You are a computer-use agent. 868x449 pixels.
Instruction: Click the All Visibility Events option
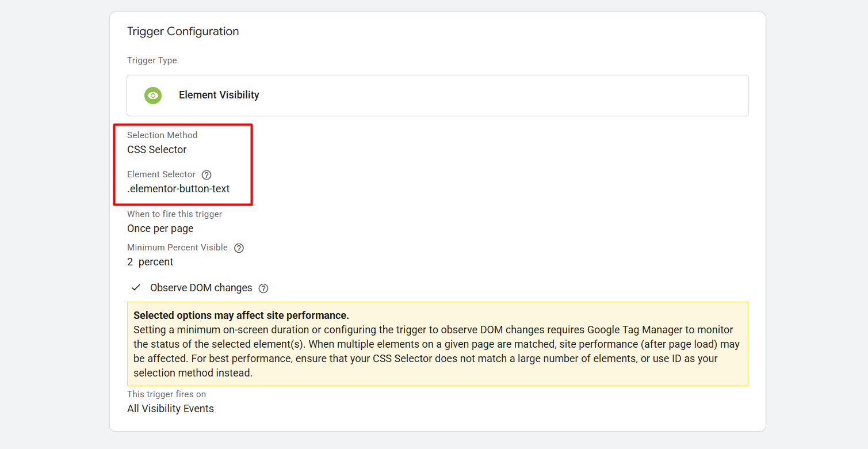click(170, 409)
